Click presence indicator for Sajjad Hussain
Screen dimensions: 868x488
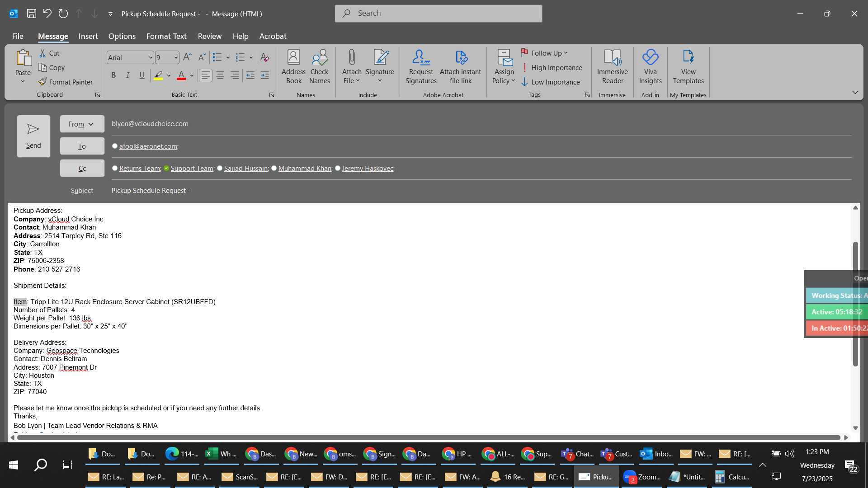[x=220, y=168]
